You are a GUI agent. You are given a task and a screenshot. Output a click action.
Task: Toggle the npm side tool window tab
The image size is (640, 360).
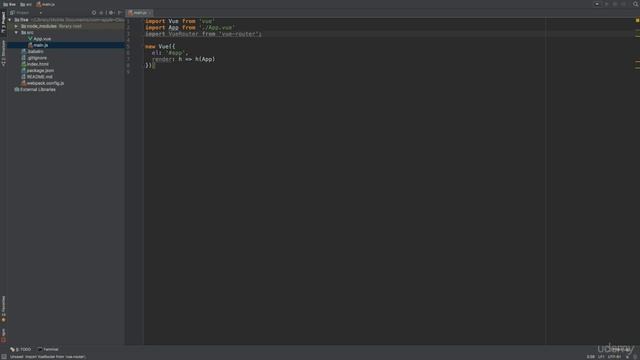(3, 335)
